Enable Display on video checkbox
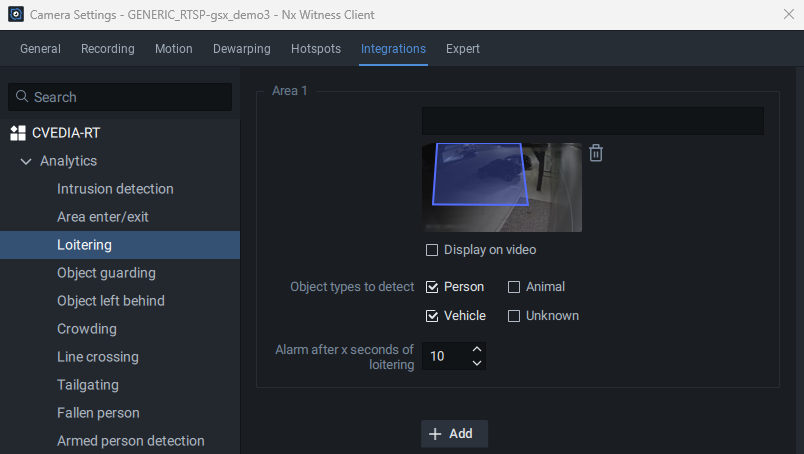 [x=432, y=250]
